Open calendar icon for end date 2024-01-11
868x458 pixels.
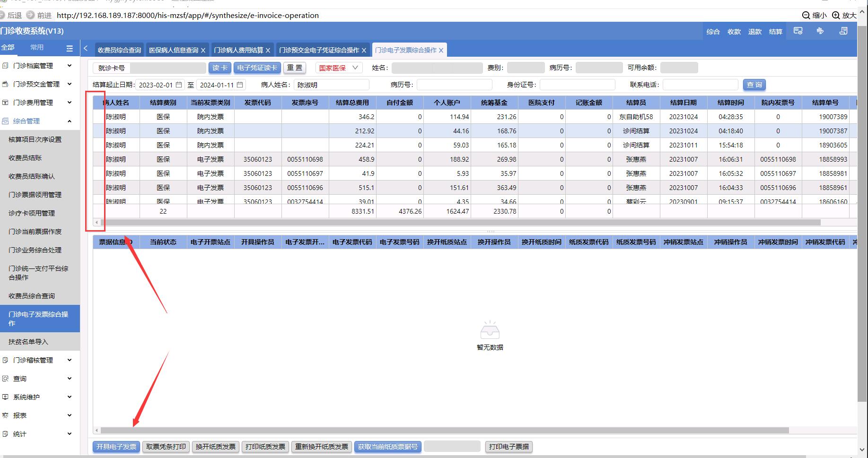[x=240, y=85]
